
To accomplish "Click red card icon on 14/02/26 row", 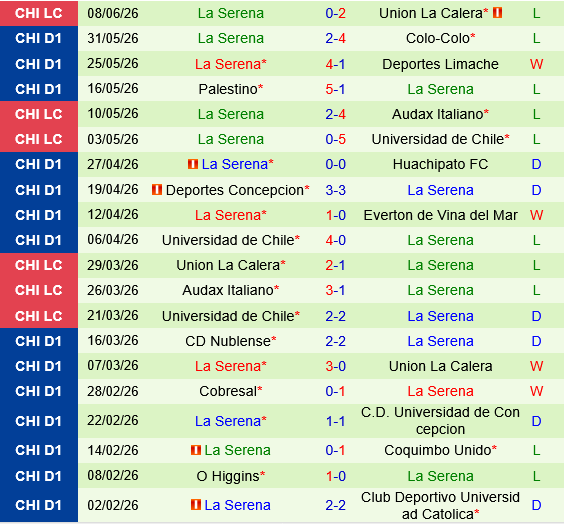I will (196, 450).
